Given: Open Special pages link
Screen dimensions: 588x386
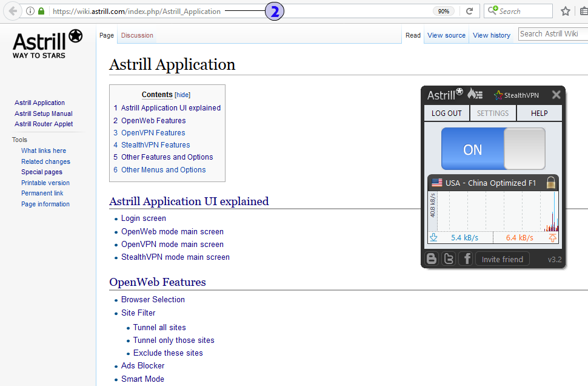Looking at the screenshot, I should (42, 172).
